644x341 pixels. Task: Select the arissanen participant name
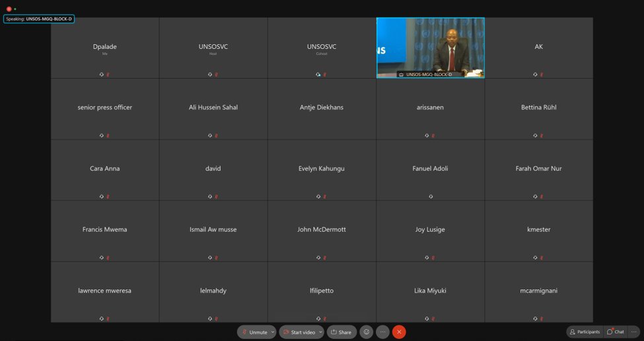(430, 108)
